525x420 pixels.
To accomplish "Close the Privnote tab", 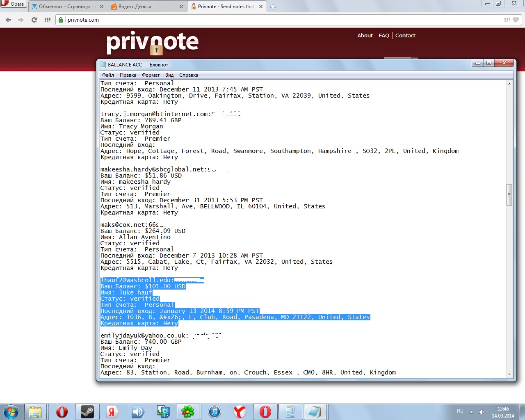I will [260, 7].
